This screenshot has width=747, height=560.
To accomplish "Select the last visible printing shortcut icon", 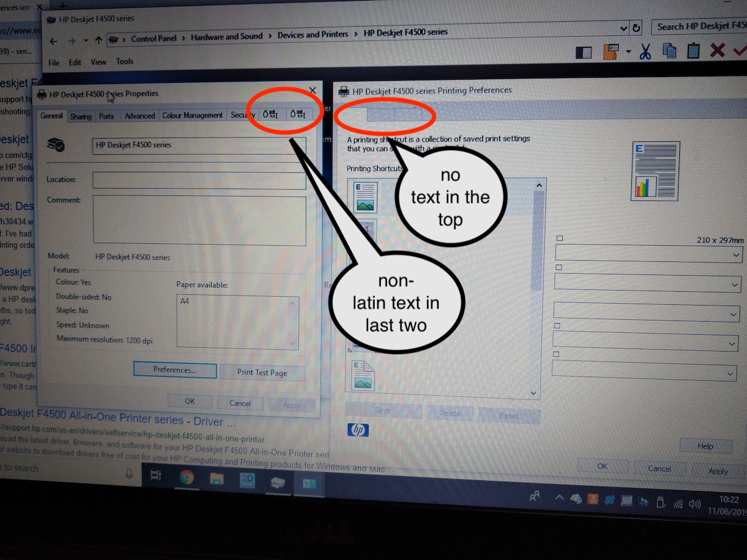I will coord(364,375).
